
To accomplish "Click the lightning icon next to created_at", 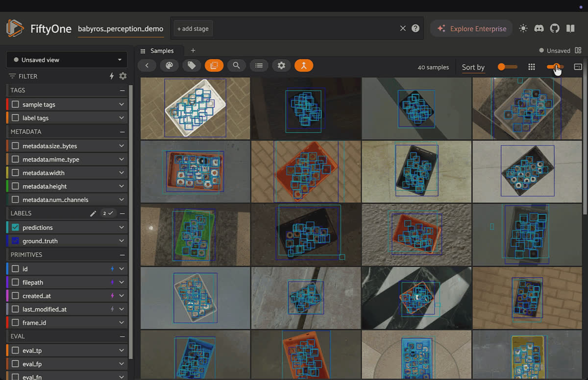I will coord(112,296).
